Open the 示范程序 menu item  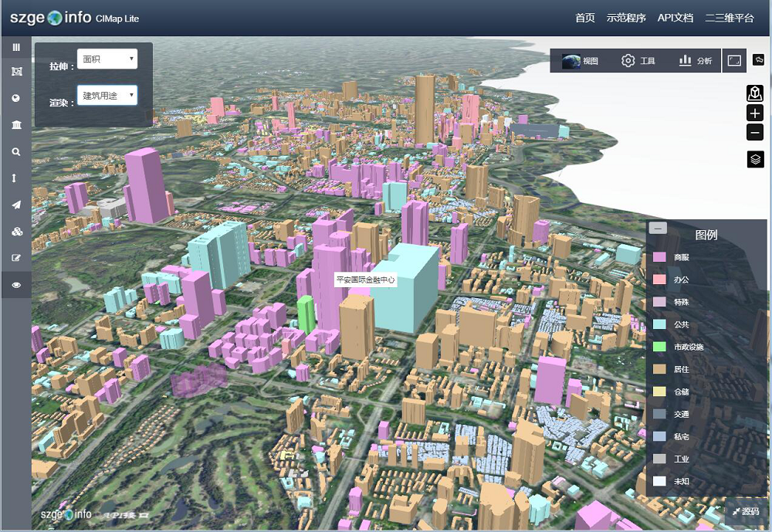click(x=626, y=18)
